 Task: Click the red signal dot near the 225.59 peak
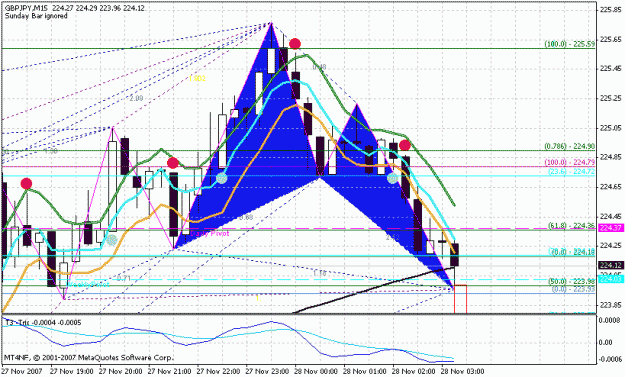click(x=295, y=43)
